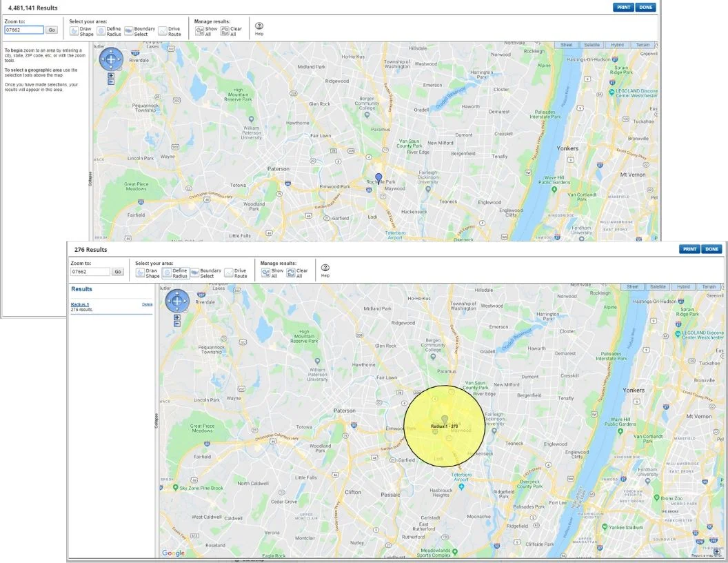Viewport: 728px width, 563px height.
Task: Zoom out the map in 276 Results window
Action: (x=177, y=324)
